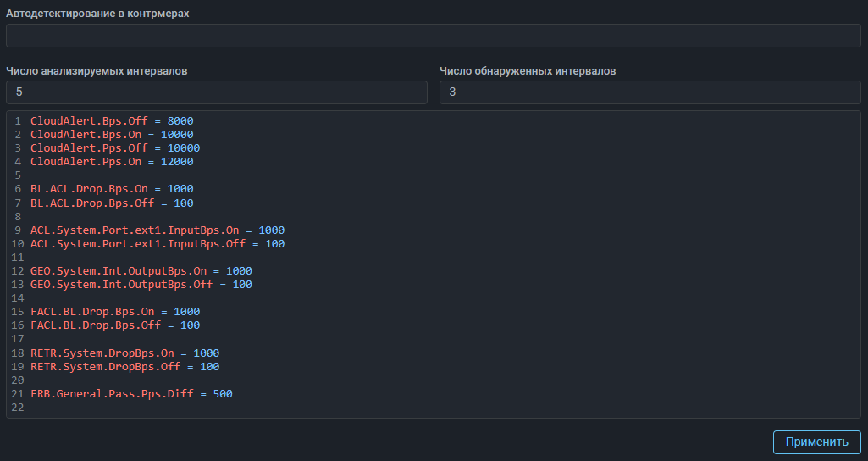Image resolution: width=868 pixels, height=461 pixels.
Task: Click the Число анализируемых интервалов field
Action: pyautogui.click(x=217, y=92)
